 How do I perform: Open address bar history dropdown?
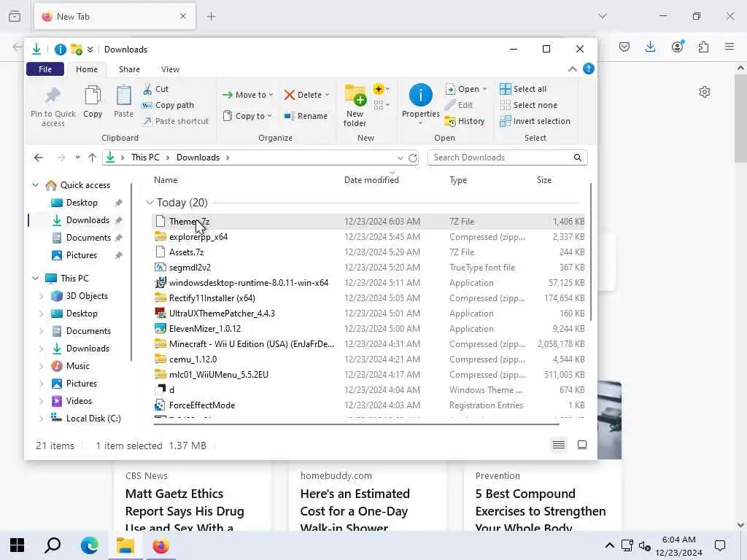click(400, 157)
